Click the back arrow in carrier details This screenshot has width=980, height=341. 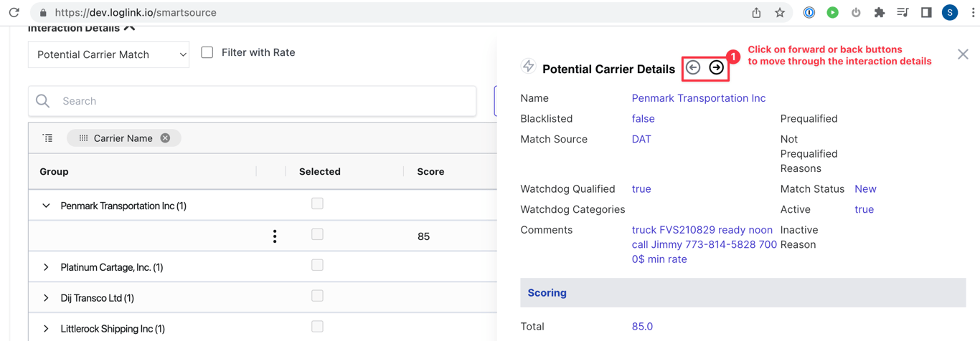point(693,67)
